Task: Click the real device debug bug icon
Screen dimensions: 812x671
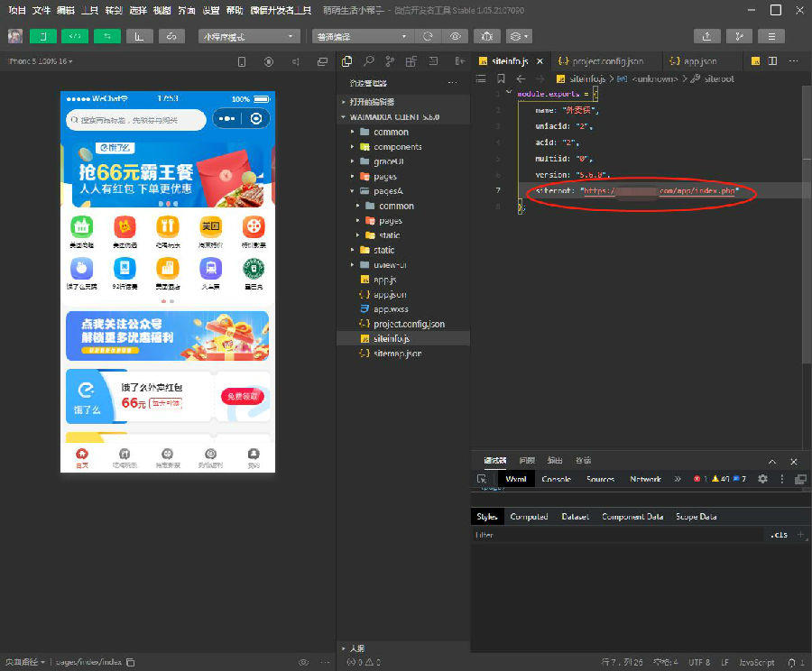Action: pos(486,36)
